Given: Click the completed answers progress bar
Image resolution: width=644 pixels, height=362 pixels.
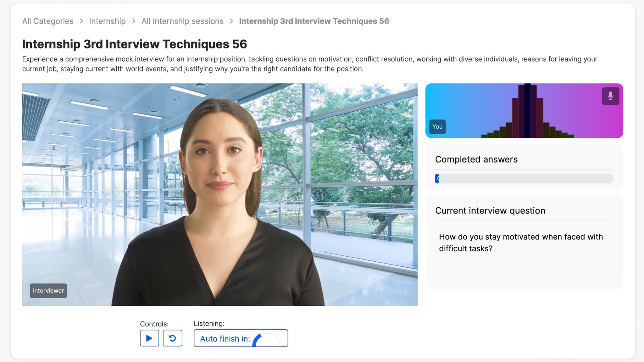Looking at the screenshot, I should coord(524,179).
